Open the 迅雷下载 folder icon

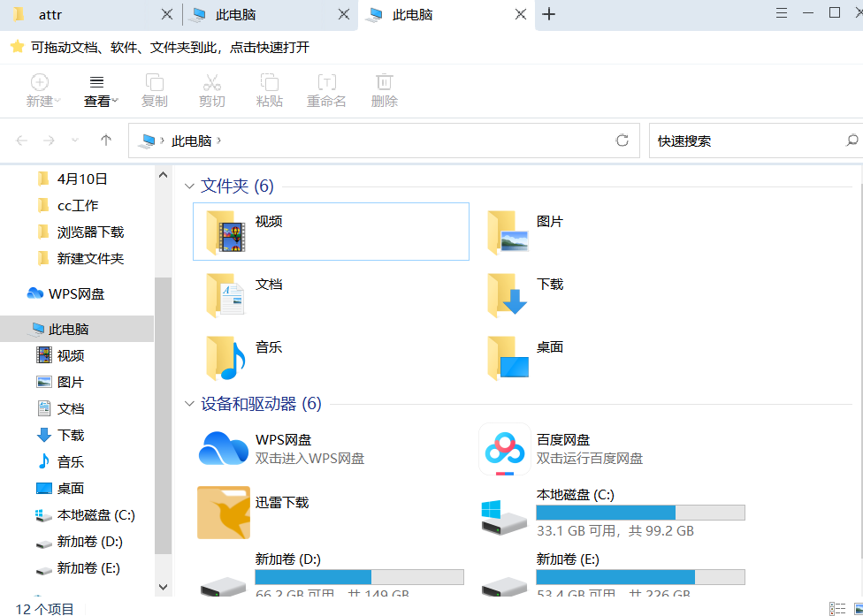click(x=223, y=512)
